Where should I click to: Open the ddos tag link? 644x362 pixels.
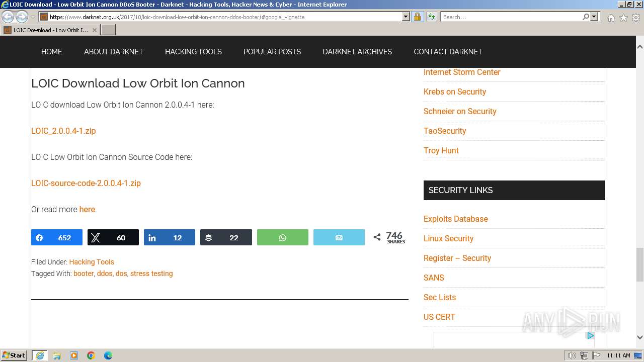pos(105,274)
